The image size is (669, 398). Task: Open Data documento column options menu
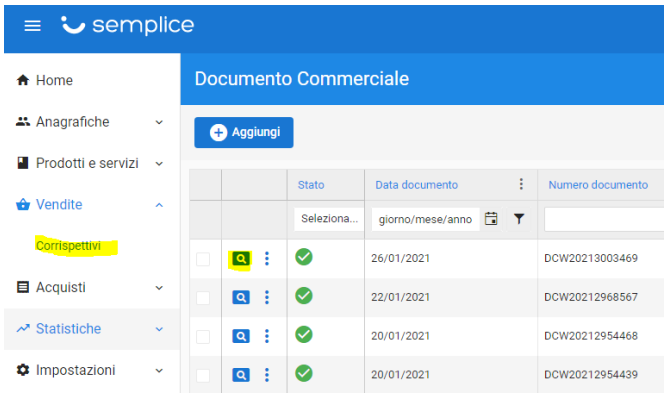[521, 184]
